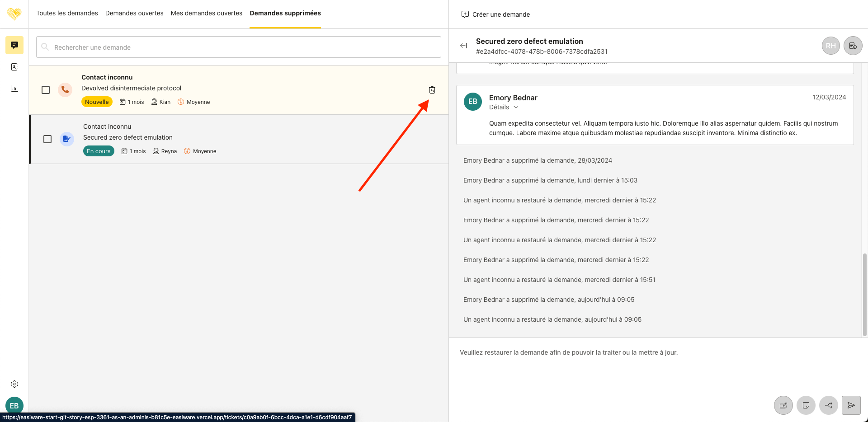The image size is (868, 422).
Task: Open the contacts sidebar icon
Action: (x=14, y=67)
